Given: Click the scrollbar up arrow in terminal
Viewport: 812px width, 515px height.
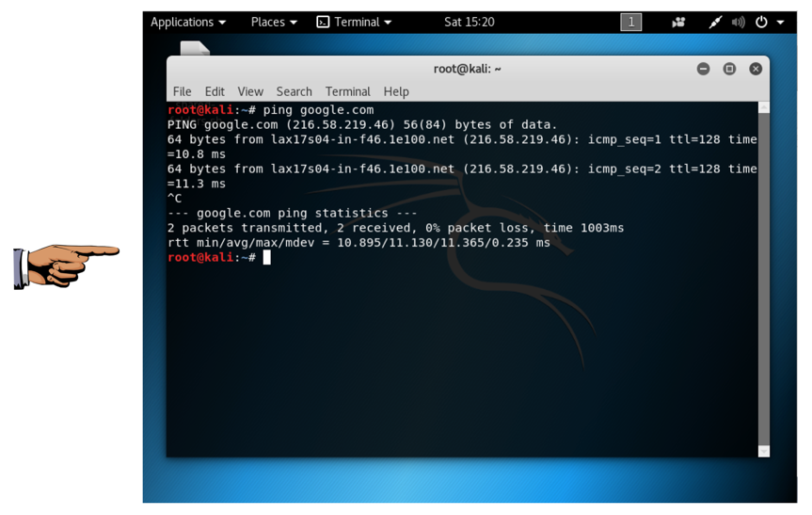Looking at the screenshot, I should coord(764,107).
